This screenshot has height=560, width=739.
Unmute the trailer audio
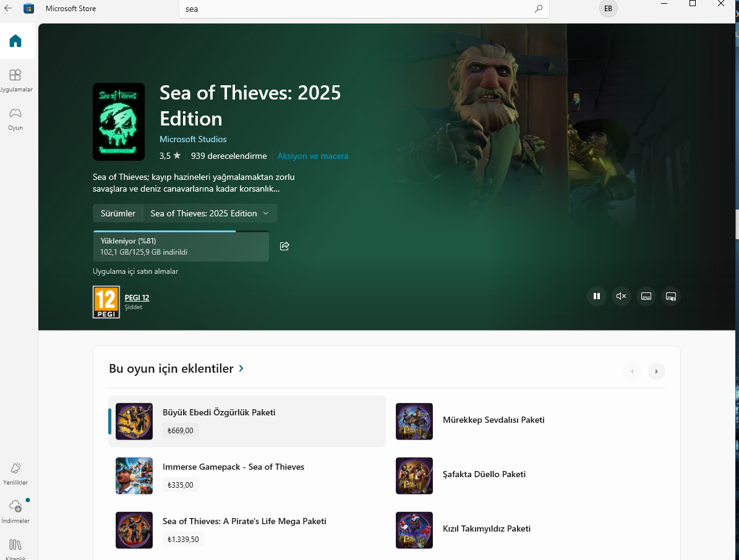[x=621, y=296]
